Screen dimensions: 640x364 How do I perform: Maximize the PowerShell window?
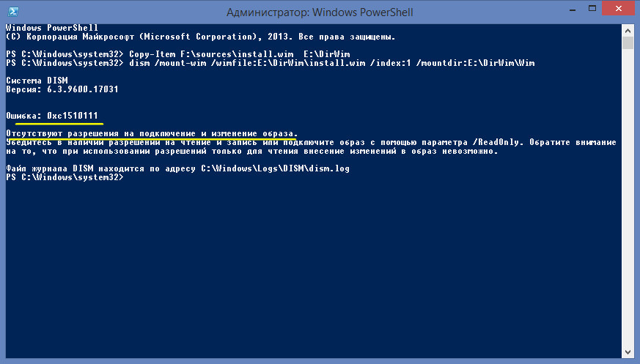click(x=592, y=9)
